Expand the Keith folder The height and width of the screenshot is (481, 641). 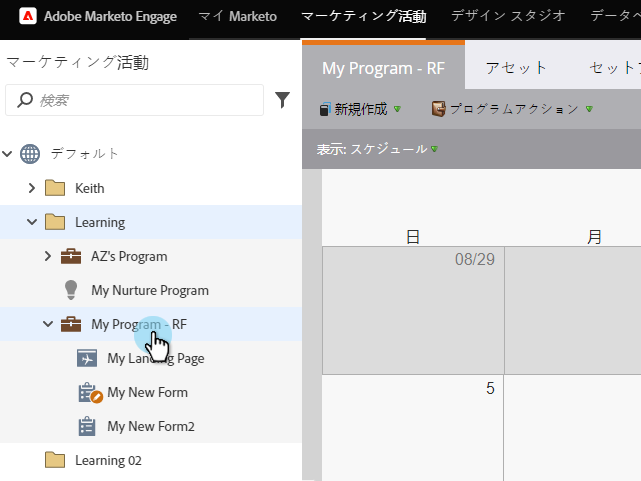[x=32, y=188]
